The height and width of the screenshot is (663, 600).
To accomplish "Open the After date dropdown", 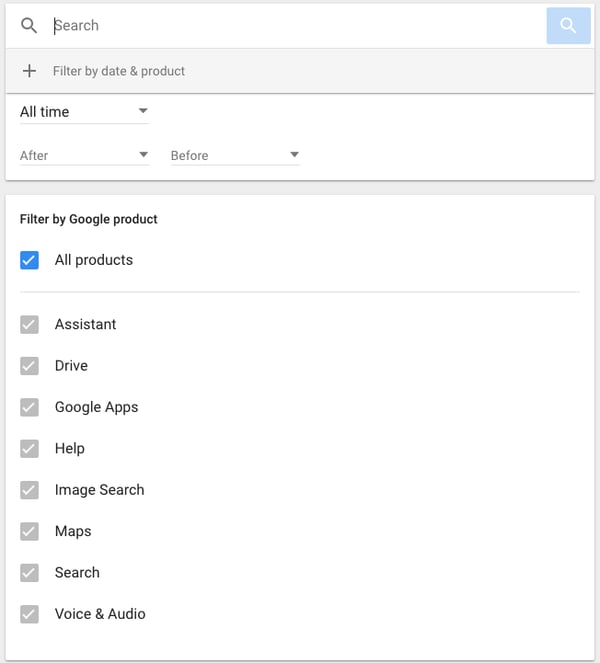I will [84, 155].
